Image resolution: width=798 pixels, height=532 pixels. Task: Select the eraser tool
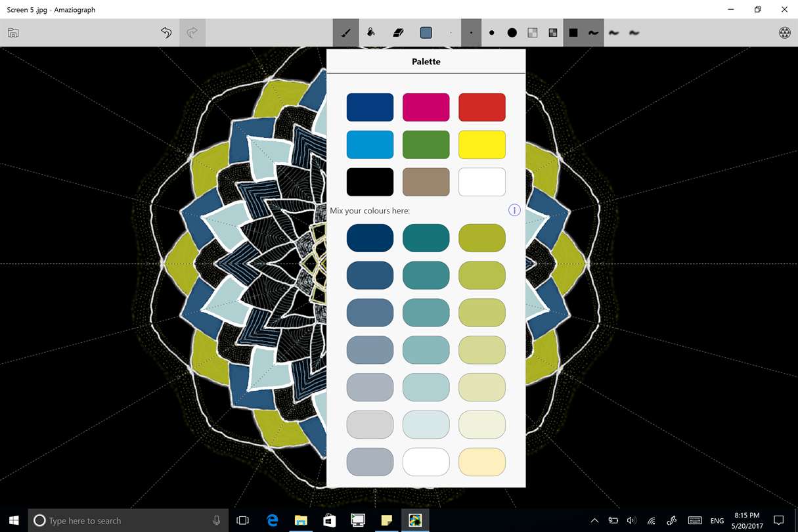coord(398,33)
